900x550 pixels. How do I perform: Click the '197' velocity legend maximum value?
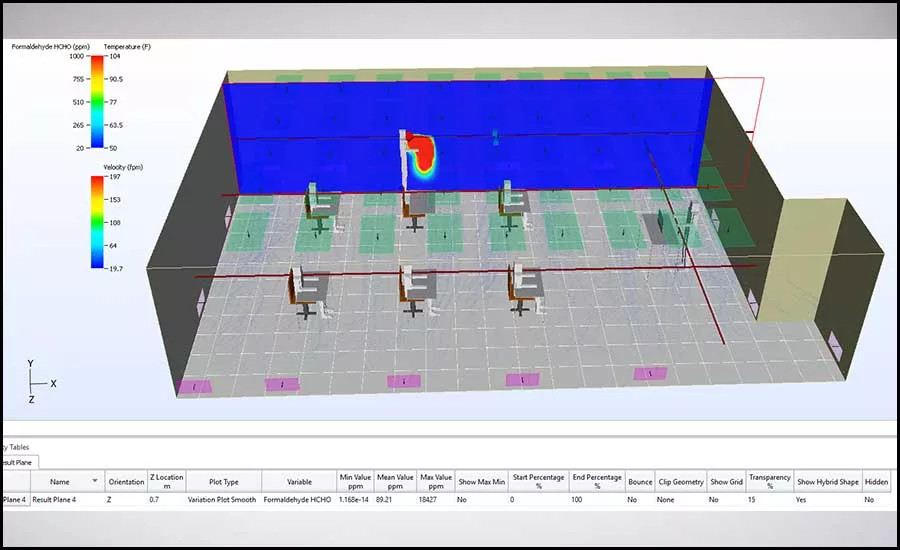[x=115, y=177]
